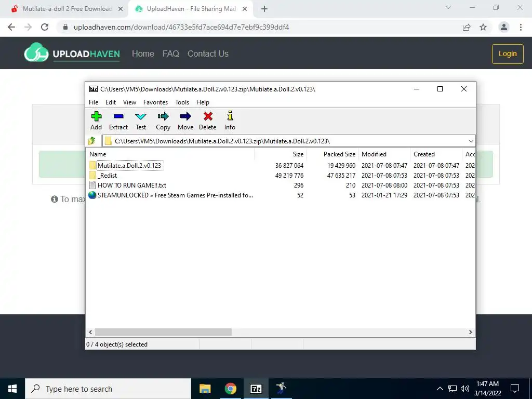Go to the UploadHaven Home link
This screenshot has width=532, height=399.
pos(143,54)
